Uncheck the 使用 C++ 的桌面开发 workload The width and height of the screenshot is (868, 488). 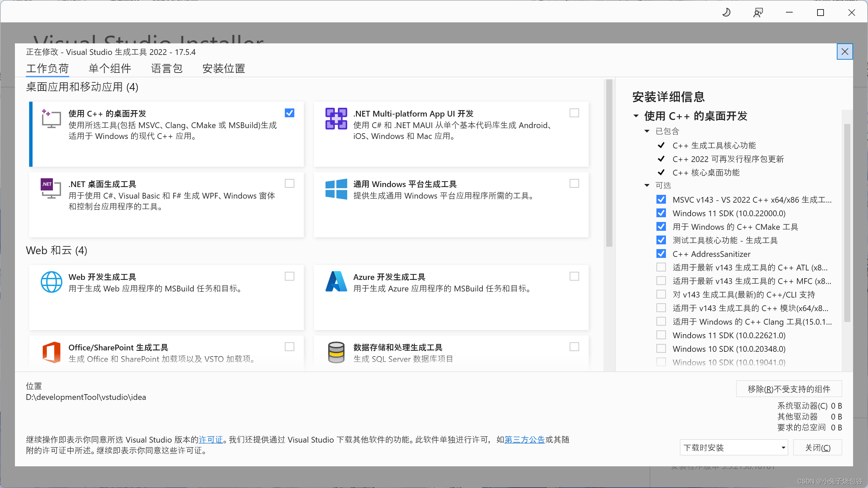pos(290,113)
